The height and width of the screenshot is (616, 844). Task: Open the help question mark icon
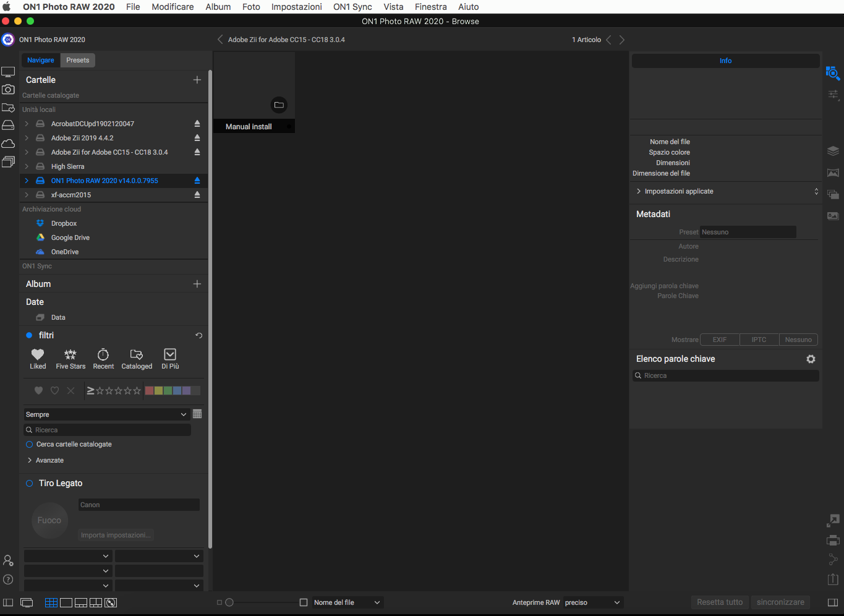point(8,580)
